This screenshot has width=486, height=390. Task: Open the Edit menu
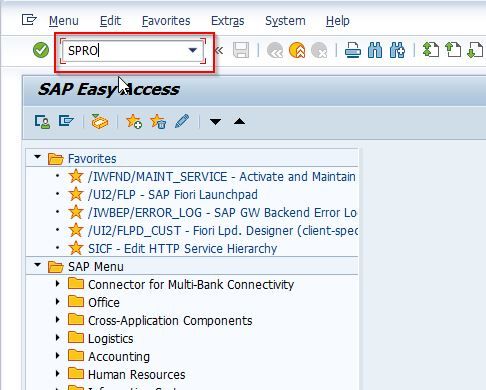pyautogui.click(x=110, y=21)
